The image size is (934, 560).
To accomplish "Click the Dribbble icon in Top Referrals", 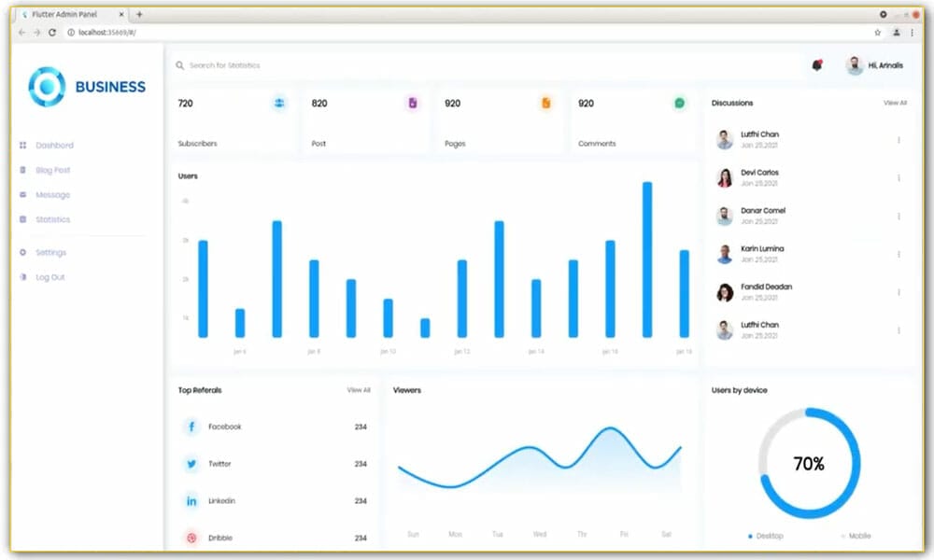I will pyautogui.click(x=190, y=538).
